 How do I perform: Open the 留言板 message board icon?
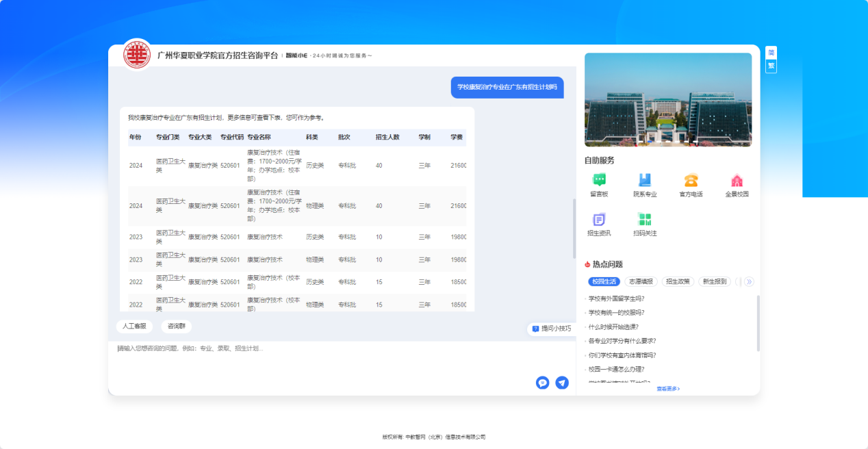(599, 180)
